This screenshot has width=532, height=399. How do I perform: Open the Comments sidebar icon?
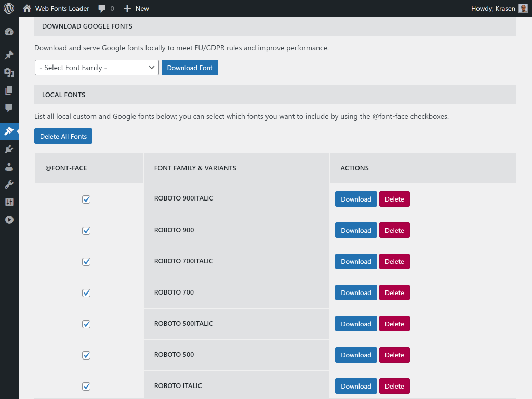tap(9, 108)
